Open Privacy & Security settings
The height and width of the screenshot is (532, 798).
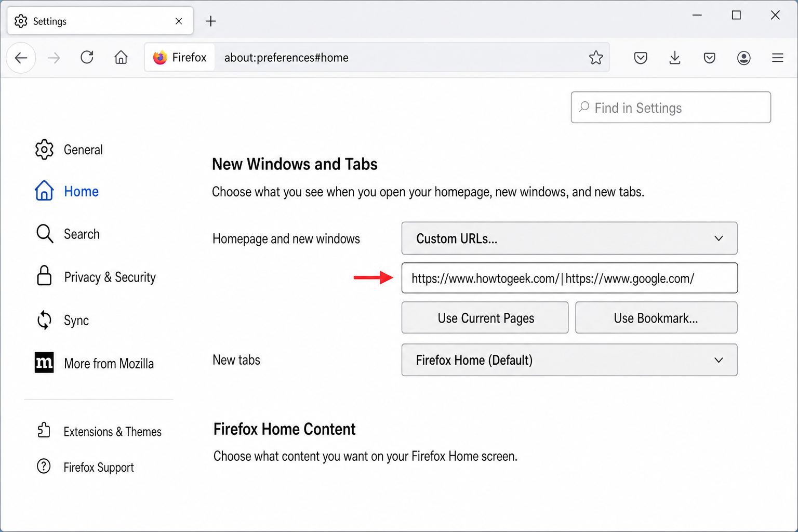pyautogui.click(x=110, y=277)
